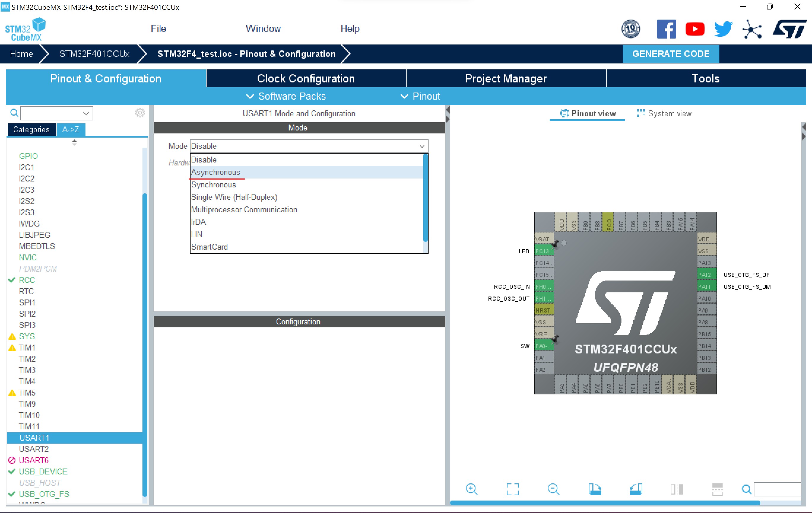Click the NRST pin on chip
The height and width of the screenshot is (513, 812).
click(x=544, y=310)
